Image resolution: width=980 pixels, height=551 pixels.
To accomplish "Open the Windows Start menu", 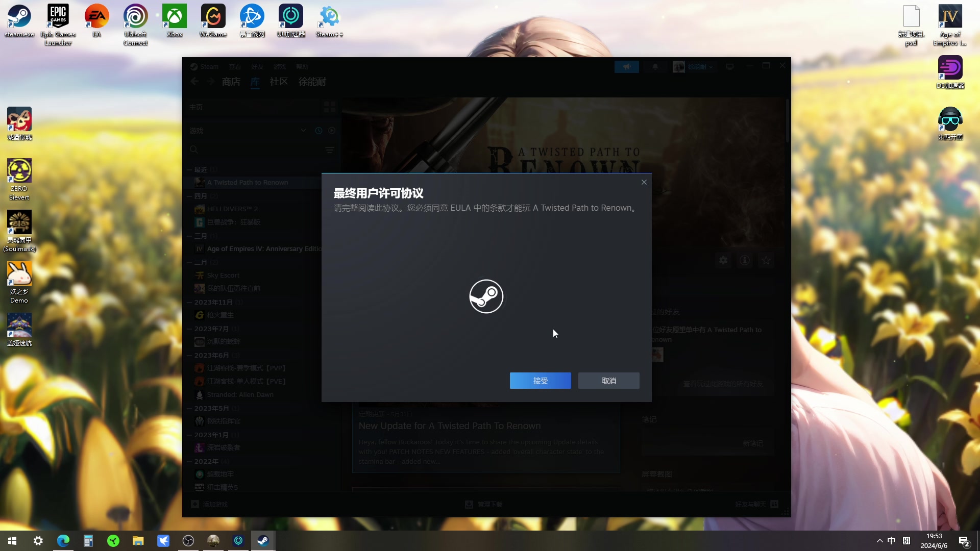I will 12,541.
